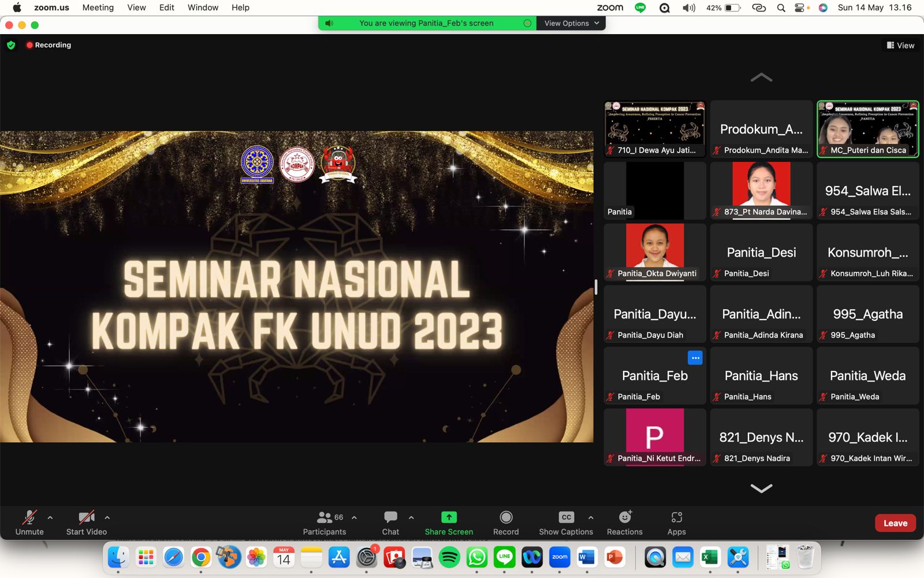924x578 pixels.
Task: Select the MC_Puteri dan Cisca video thumbnail
Action: [867, 129]
